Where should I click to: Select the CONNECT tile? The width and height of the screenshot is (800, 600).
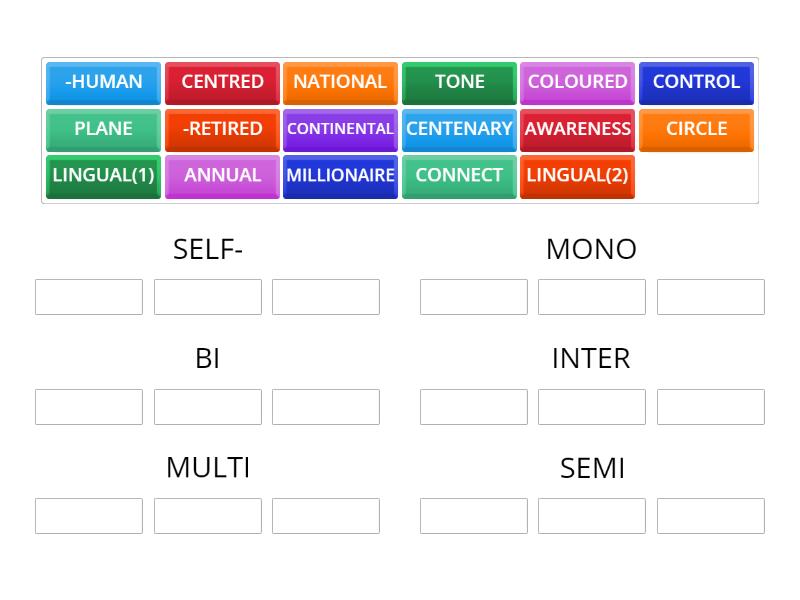pyautogui.click(x=459, y=176)
